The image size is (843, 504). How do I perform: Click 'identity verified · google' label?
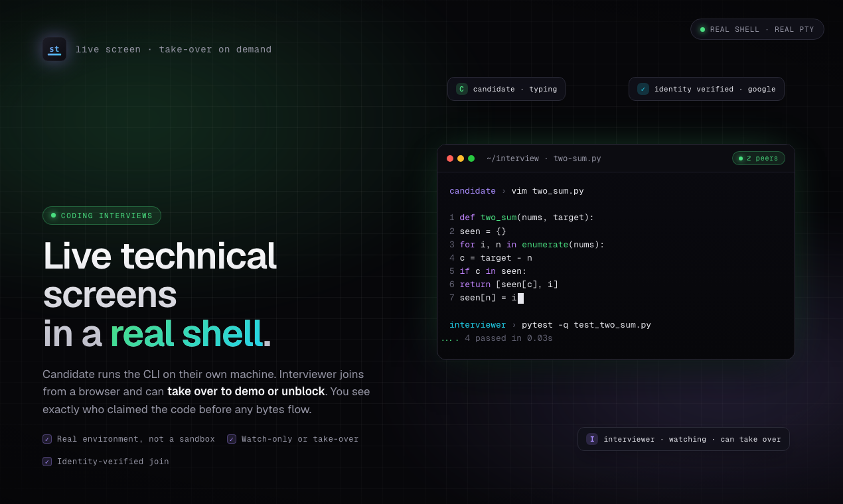pos(715,89)
